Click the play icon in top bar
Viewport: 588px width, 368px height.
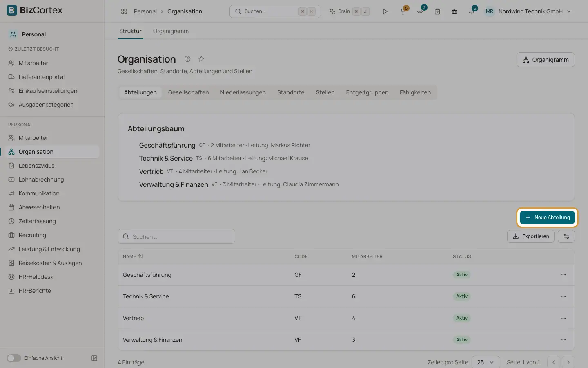385,11
